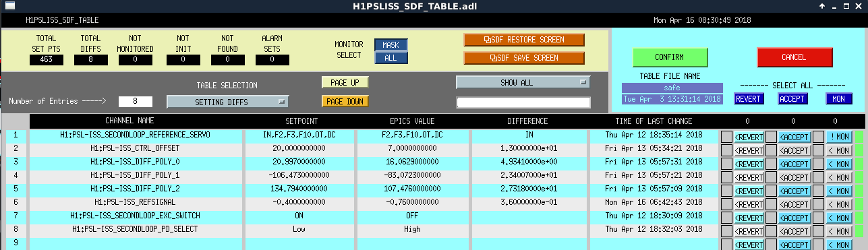Click the safe table file name field
868x250 pixels.
coord(672,88)
